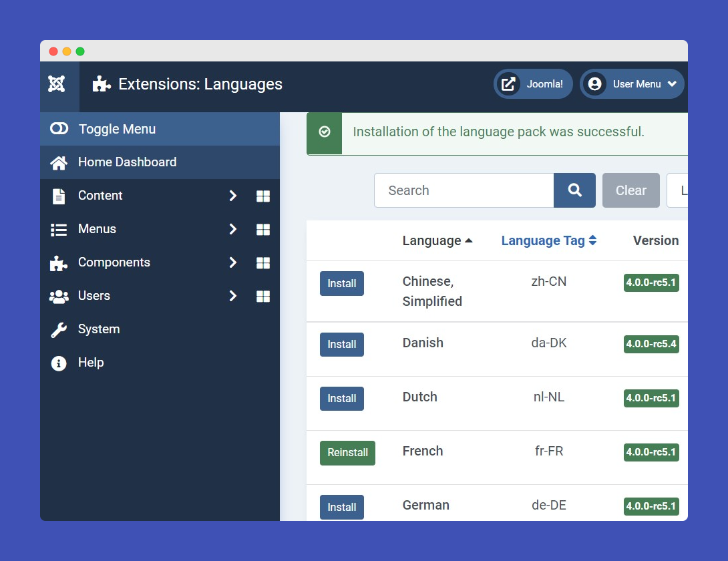The image size is (728, 561).
Task: Open the Menus menu item
Action: (97, 229)
